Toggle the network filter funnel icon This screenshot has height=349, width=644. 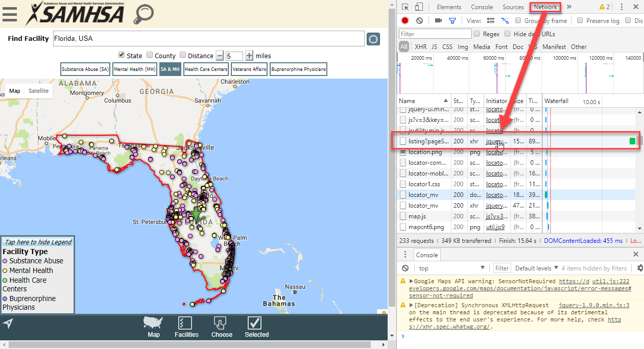(452, 20)
